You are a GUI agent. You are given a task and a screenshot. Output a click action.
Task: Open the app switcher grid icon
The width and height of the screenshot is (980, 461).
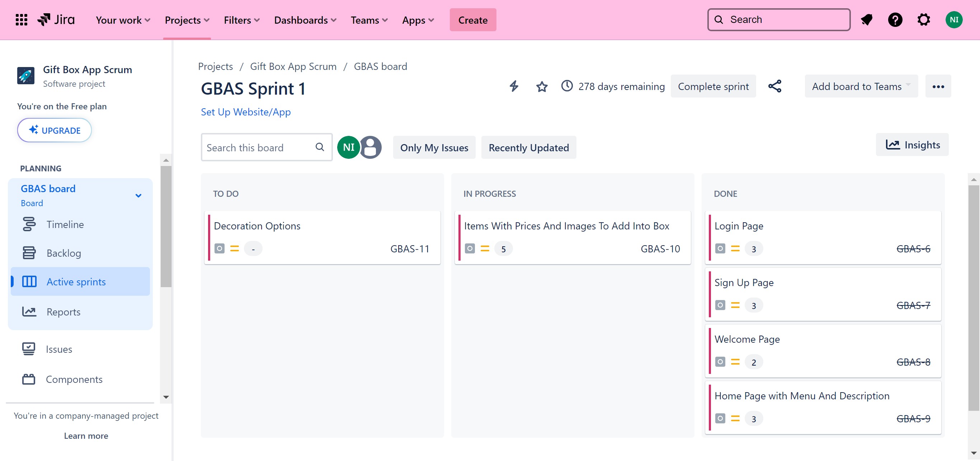(x=21, y=20)
